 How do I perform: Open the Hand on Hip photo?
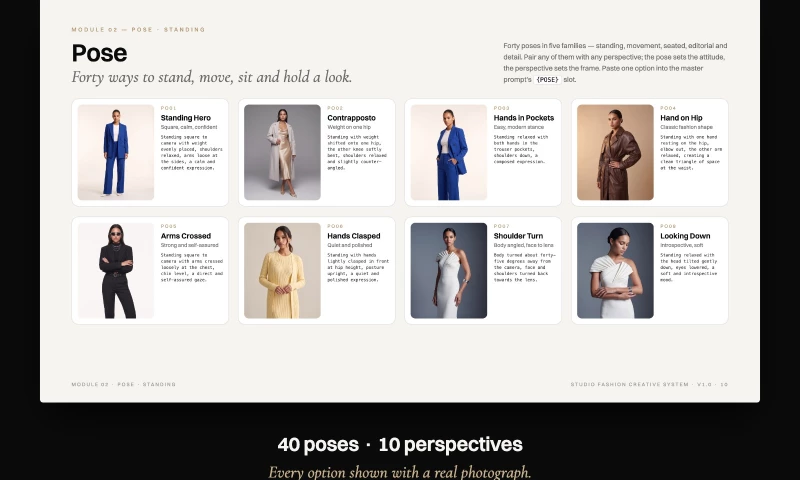(x=615, y=152)
